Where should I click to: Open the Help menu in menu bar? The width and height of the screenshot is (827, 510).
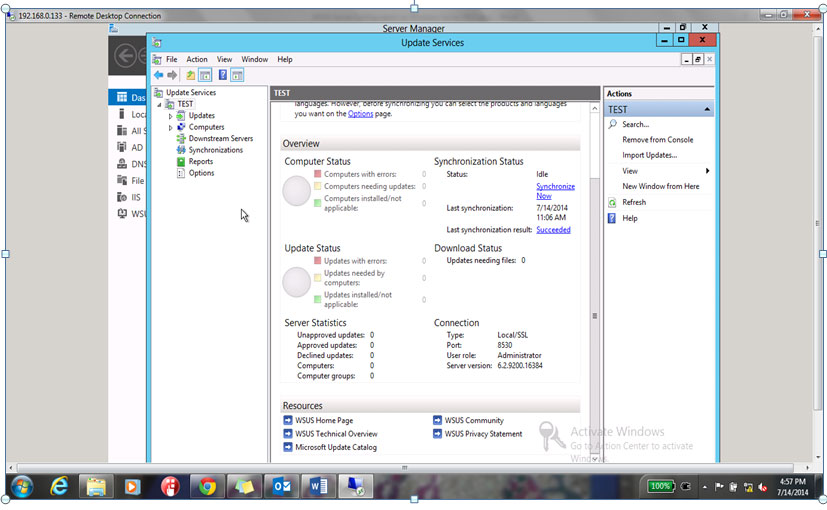pos(284,60)
